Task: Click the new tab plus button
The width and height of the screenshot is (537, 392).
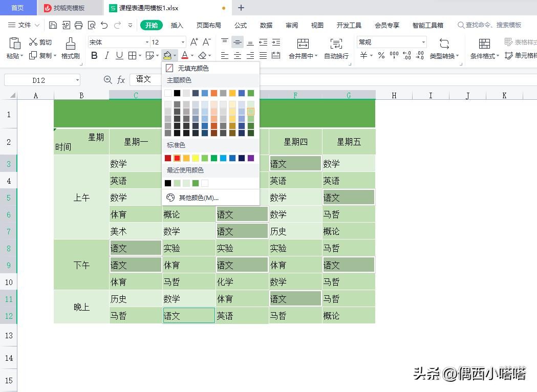Action: 241,8
